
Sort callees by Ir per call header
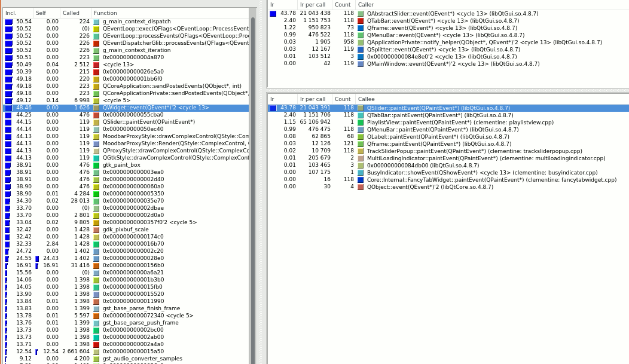click(314, 99)
